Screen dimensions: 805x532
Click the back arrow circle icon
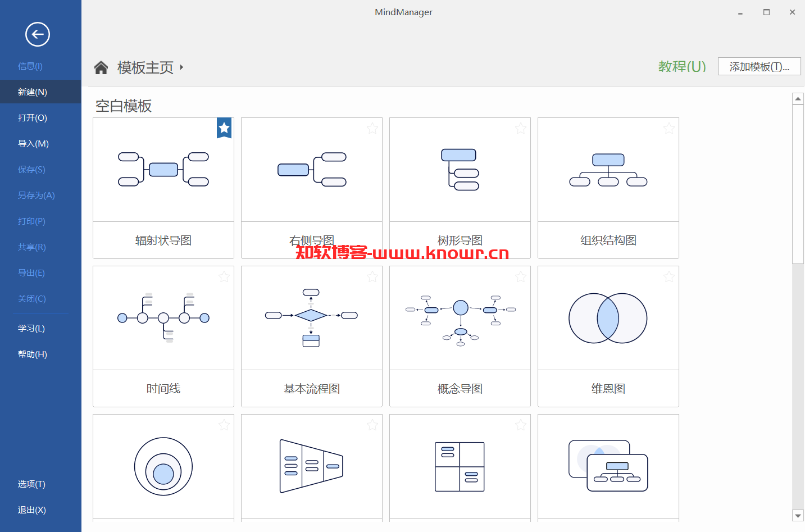tap(38, 34)
